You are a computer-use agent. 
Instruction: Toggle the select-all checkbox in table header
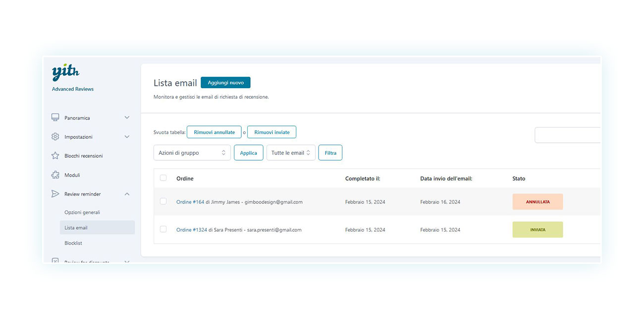[x=163, y=178]
